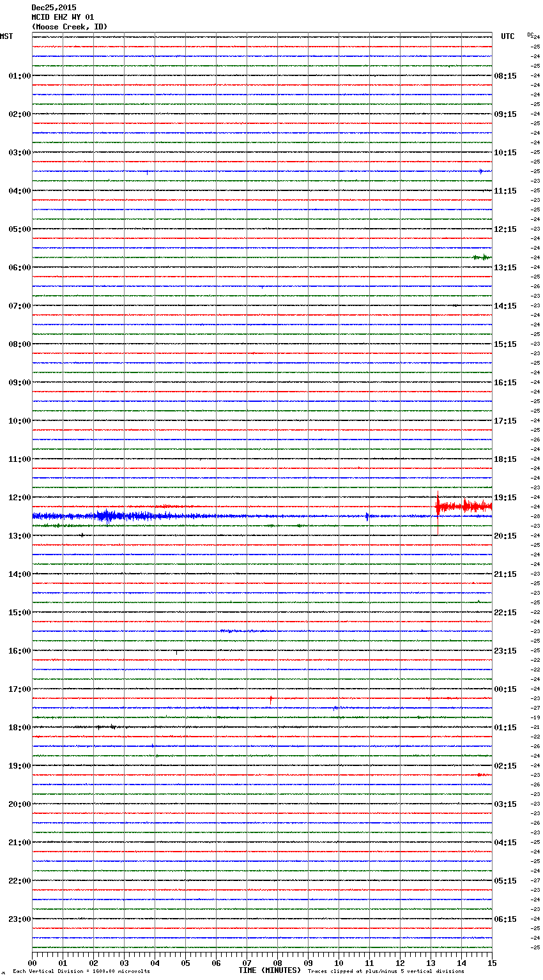Click the UTC timezone header
The image size is (543, 980).
coord(508,36)
